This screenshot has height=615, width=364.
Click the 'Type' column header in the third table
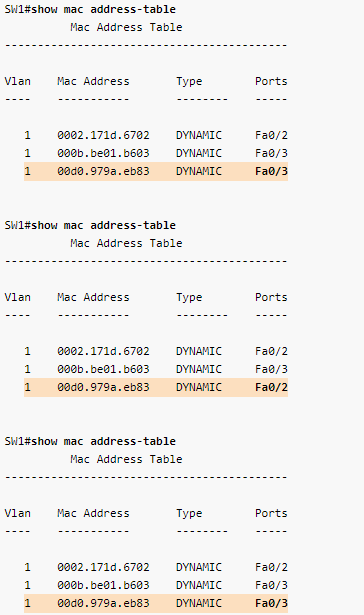[189, 513]
